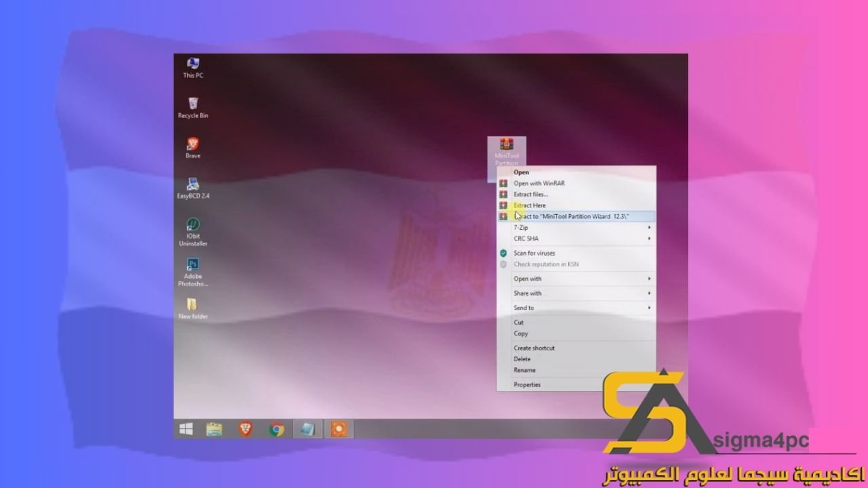
Task: Open File Explorer from the taskbar
Action: point(214,429)
